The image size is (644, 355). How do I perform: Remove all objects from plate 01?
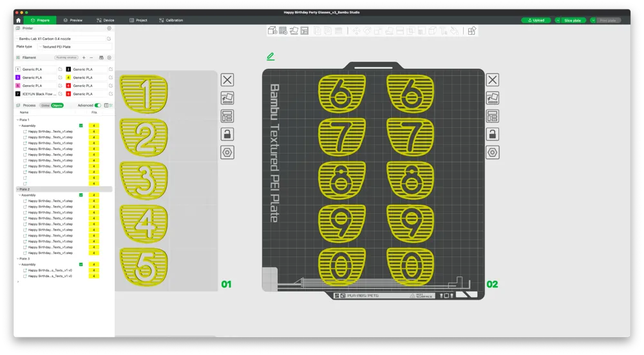click(227, 80)
